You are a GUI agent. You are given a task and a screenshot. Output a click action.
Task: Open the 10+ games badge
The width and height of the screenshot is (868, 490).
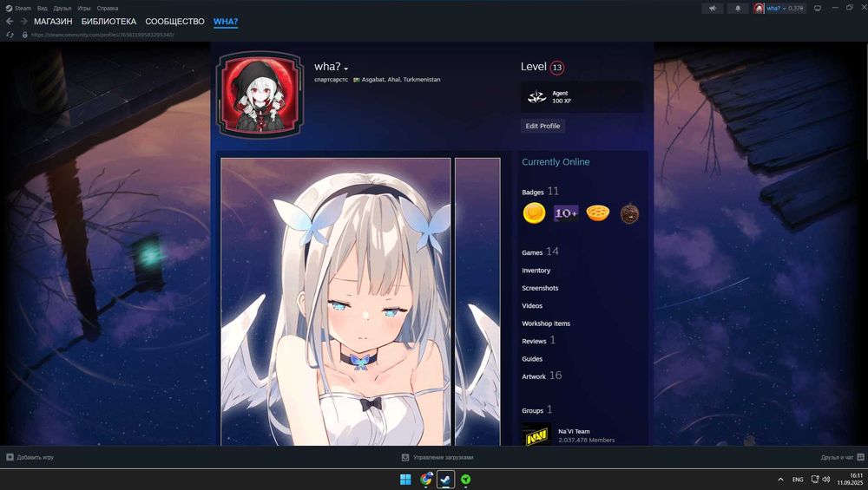pyautogui.click(x=566, y=213)
